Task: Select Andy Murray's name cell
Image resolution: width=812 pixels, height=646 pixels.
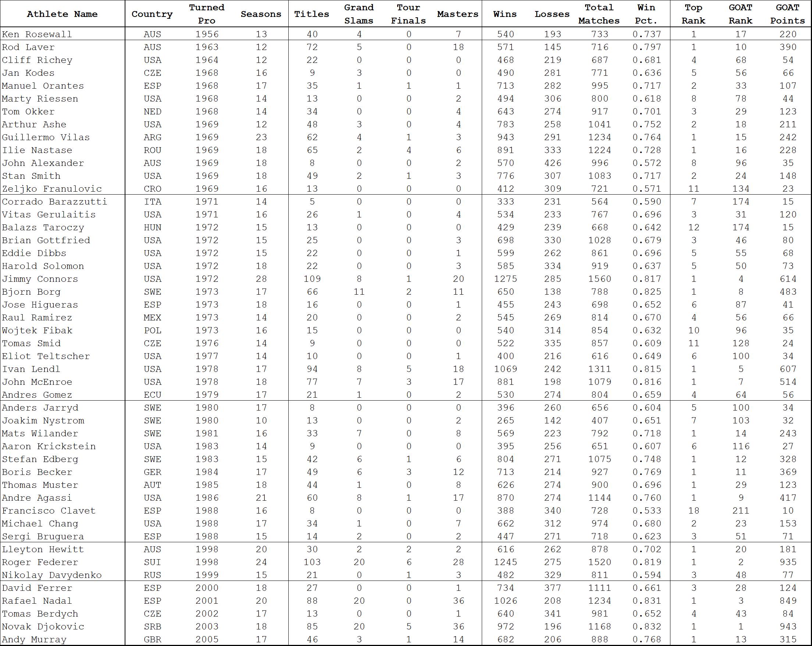Action: 34,639
